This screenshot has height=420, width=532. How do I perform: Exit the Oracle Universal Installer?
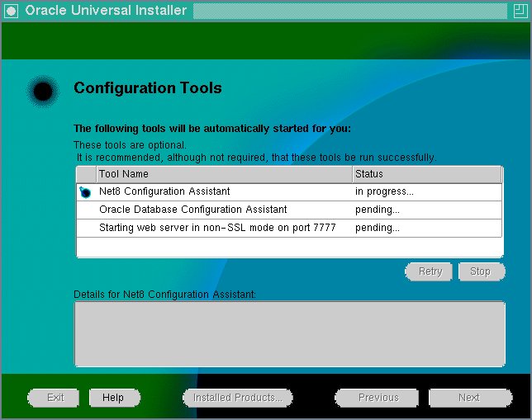point(54,398)
